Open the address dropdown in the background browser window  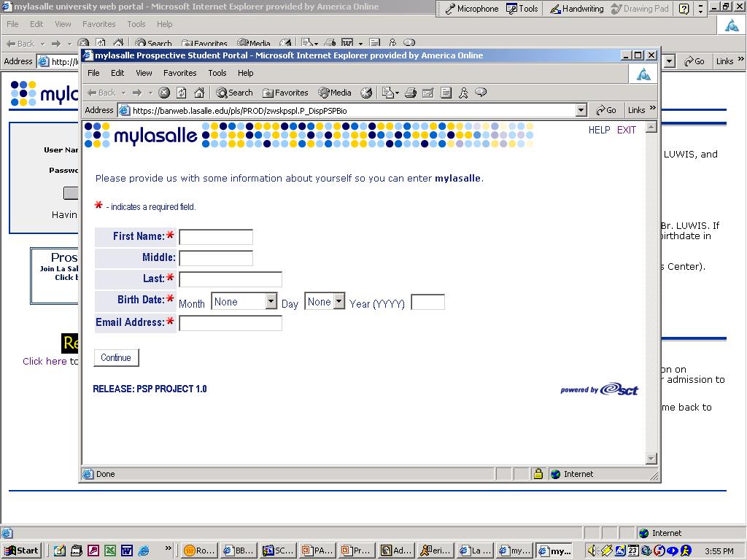tap(670, 61)
